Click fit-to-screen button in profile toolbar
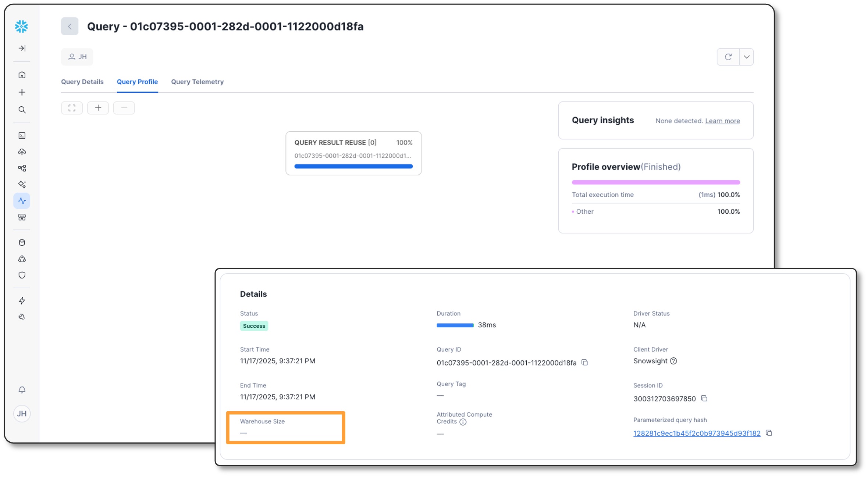 [x=72, y=108]
